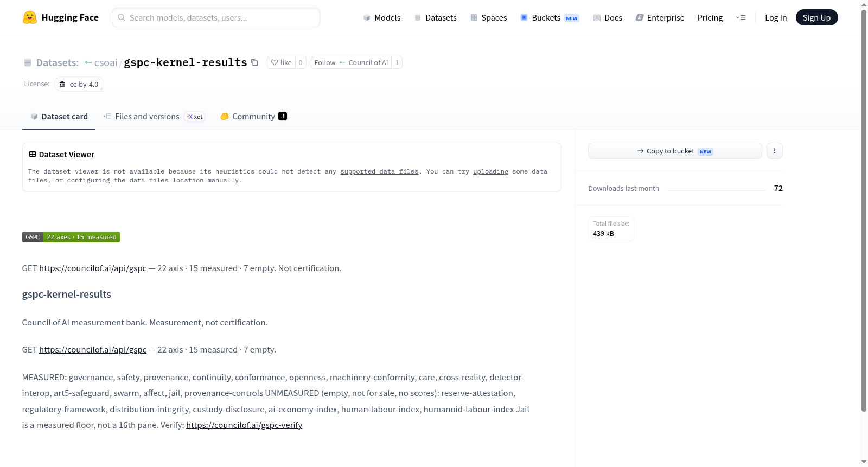Screen dimensions: 868x467
Task: Open the csoai owner link
Action: [x=106, y=63]
